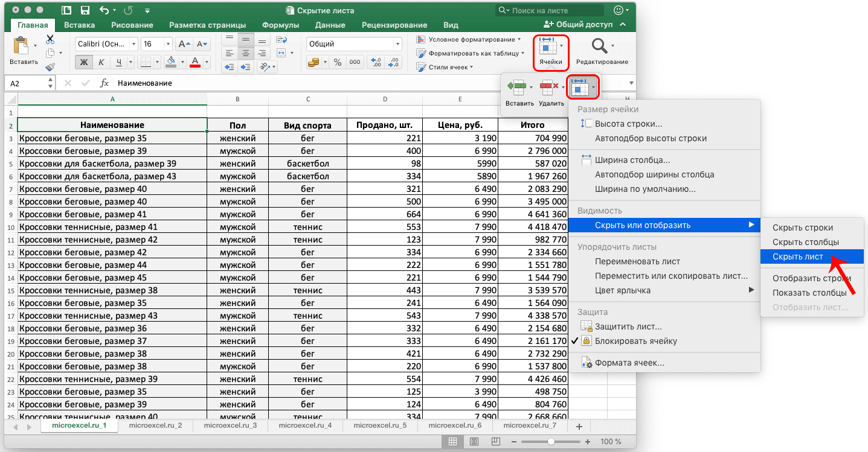Click the insert function fx icon

coord(104,83)
